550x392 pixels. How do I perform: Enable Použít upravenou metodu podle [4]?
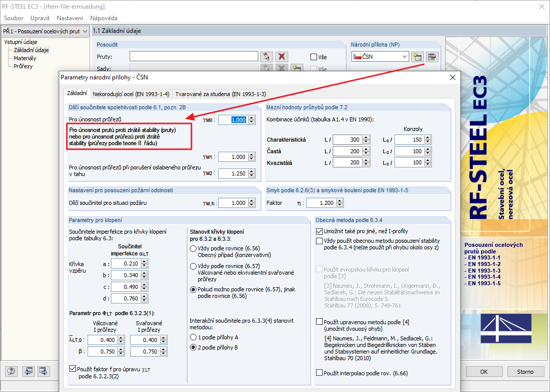[x=319, y=322]
